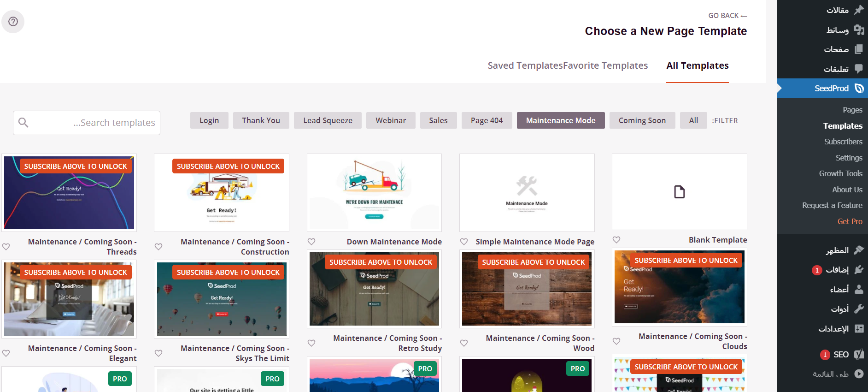Favorite Skys The Limit heart
This screenshot has height=392, width=868.
pyautogui.click(x=158, y=353)
